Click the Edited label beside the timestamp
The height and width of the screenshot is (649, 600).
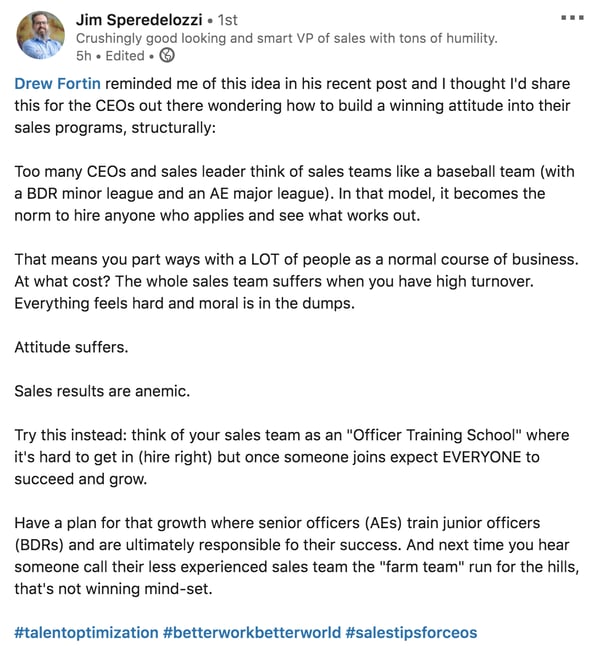[124, 55]
